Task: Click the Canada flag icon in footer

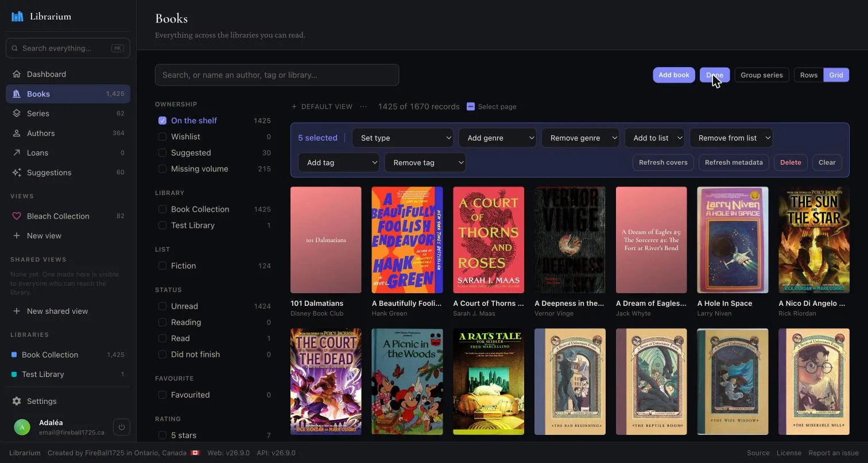Action: click(195, 453)
